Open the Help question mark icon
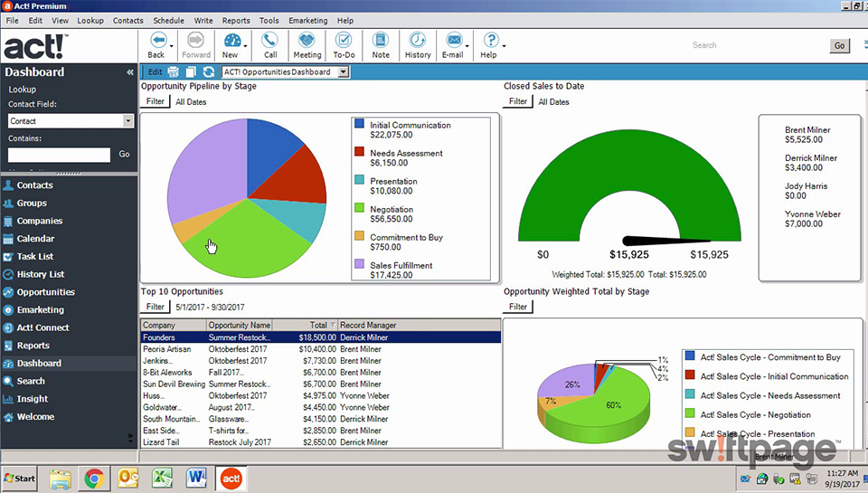 tap(490, 41)
